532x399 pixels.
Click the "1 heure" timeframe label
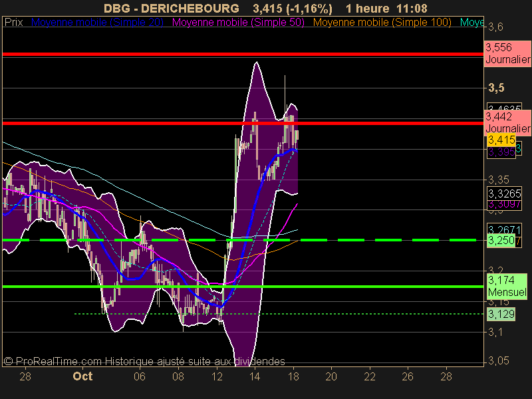tap(368, 8)
